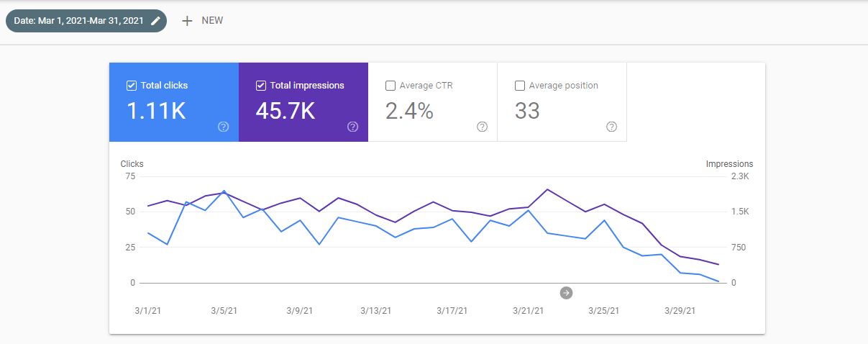
Task: Enable the Average CTR checkbox
Action: coord(390,86)
